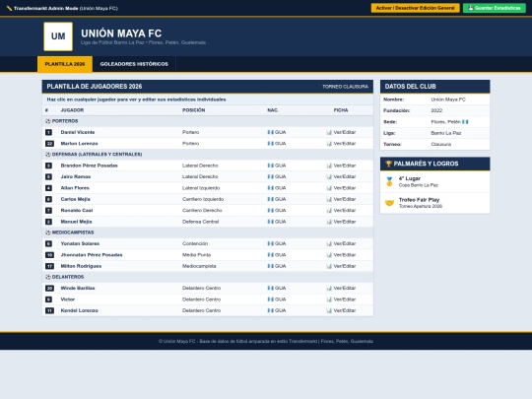The width and height of the screenshot is (532, 399).
Task: Switch to the GOLEADORES HISTÓRICOS tab
Action: (x=134, y=64)
